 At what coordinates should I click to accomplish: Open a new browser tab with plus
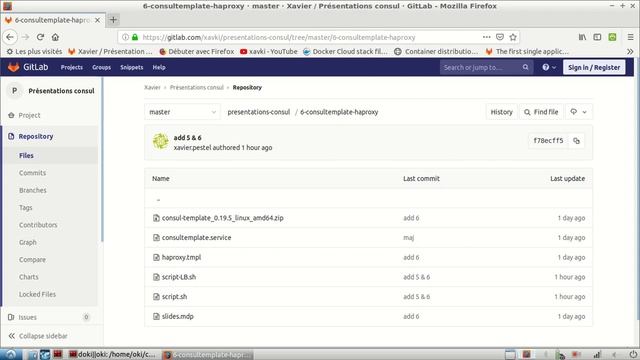(x=113, y=20)
